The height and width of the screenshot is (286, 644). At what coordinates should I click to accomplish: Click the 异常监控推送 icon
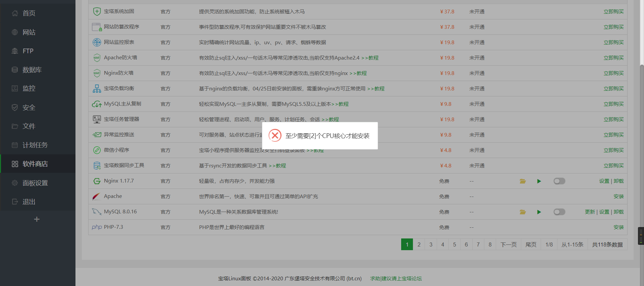[97, 135]
